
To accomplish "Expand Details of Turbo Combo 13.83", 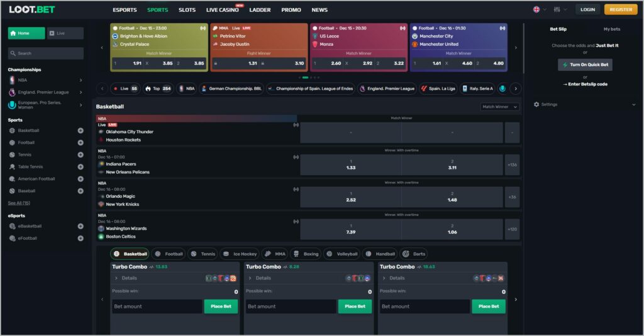I will click(x=126, y=278).
